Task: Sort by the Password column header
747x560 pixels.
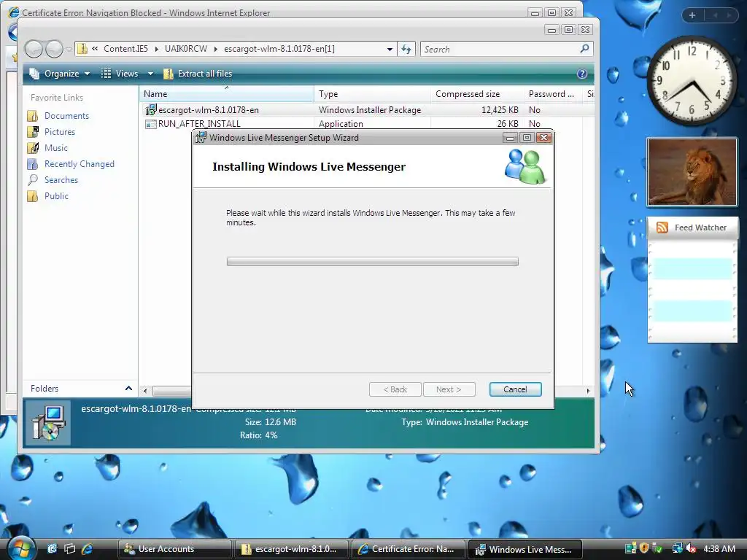Action: click(553, 94)
